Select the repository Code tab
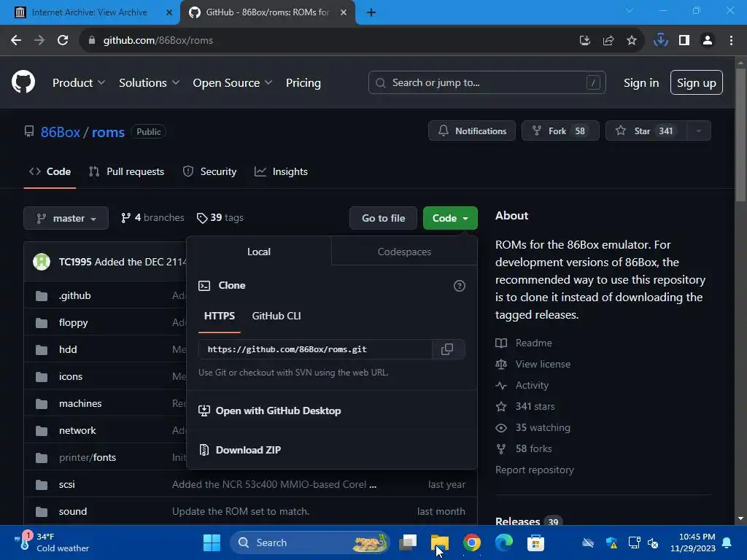 click(50, 171)
